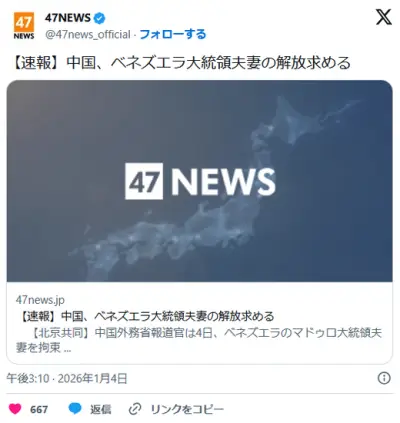Open the tweet info circle icon
The height and width of the screenshot is (423, 400).
coord(384,378)
